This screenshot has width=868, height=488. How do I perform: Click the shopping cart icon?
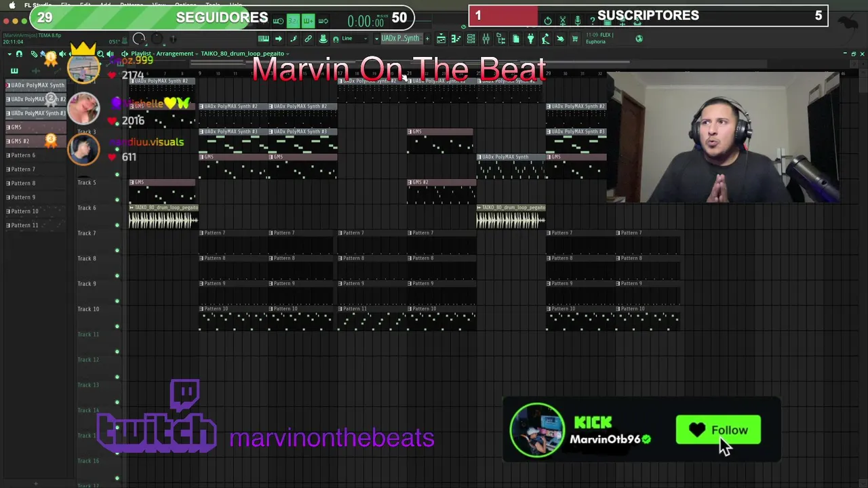point(575,39)
